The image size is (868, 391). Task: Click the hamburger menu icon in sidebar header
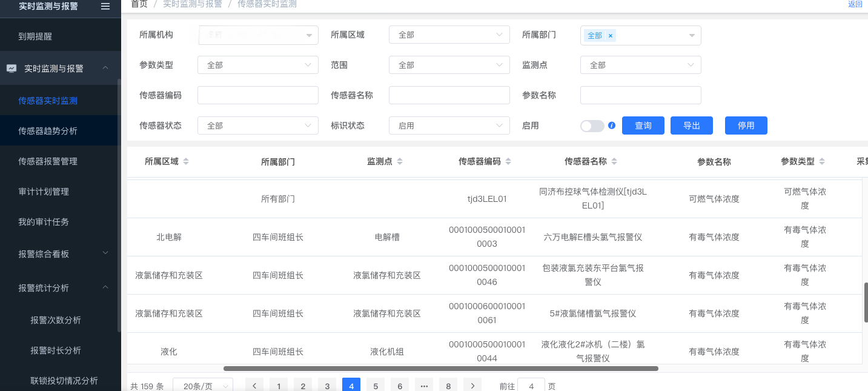tap(105, 6)
